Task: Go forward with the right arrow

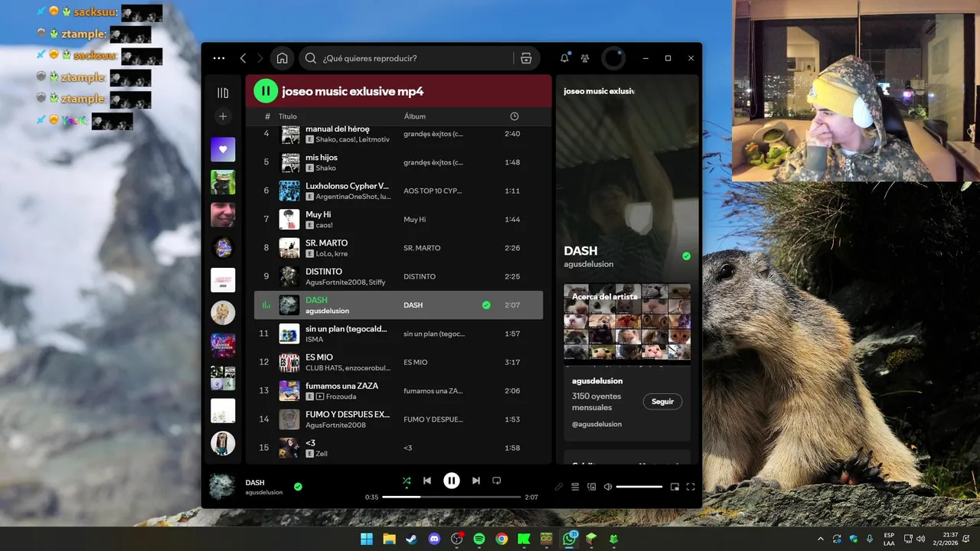Action: pos(260,58)
